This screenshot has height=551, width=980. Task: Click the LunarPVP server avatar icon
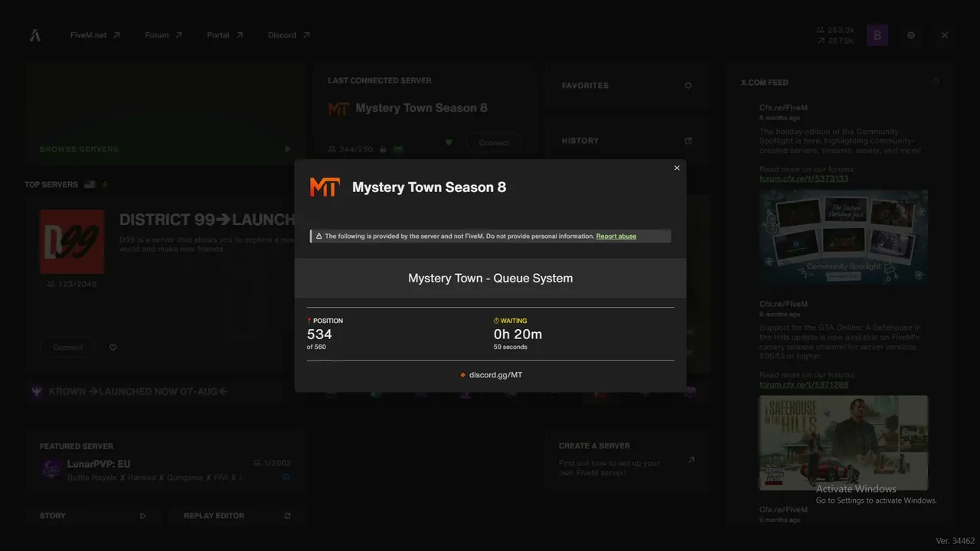[51, 469]
